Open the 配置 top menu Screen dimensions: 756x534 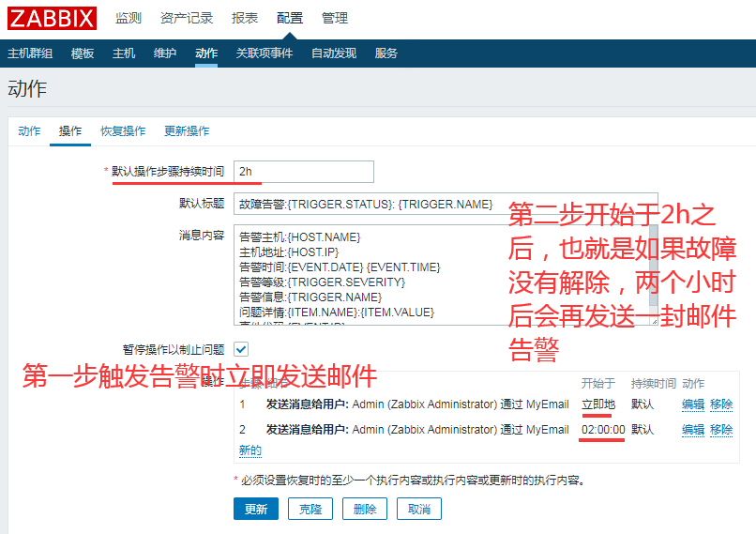click(x=290, y=19)
